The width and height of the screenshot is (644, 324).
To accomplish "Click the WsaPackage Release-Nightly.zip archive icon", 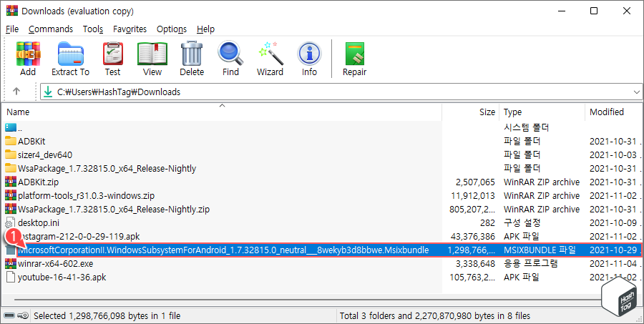I will (x=11, y=209).
